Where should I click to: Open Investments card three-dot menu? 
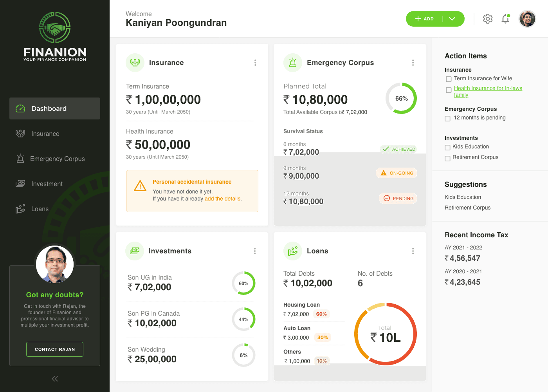[255, 251]
